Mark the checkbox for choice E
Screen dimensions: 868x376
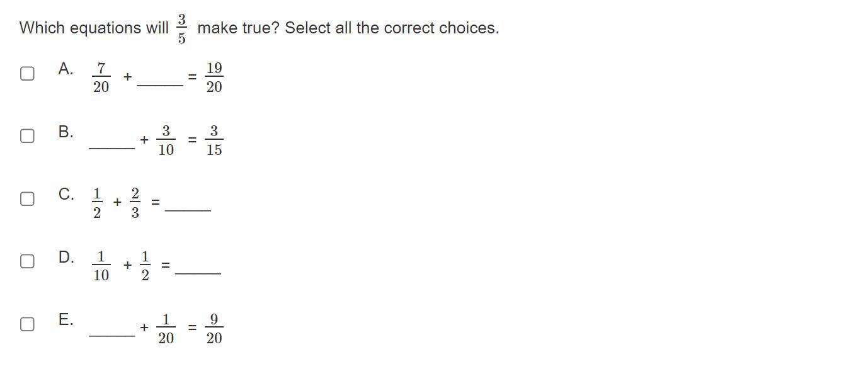[x=27, y=324]
